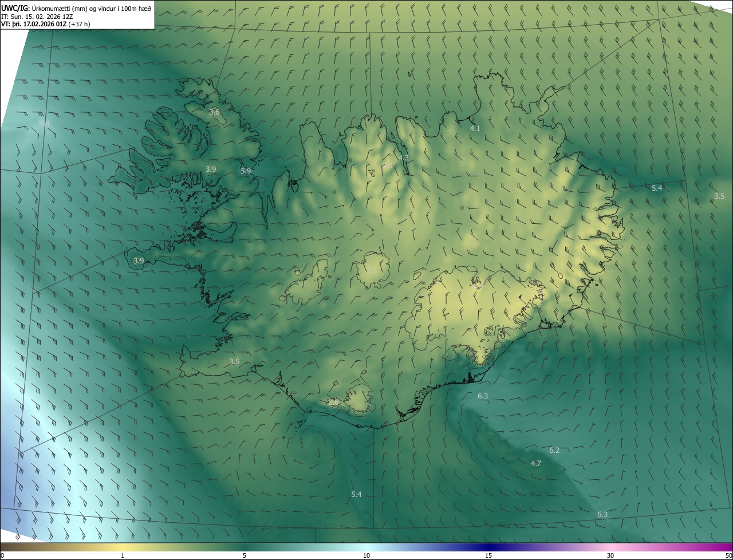Click the "15" tick on the color scale
733x560 pixels.
click(488, 555)
